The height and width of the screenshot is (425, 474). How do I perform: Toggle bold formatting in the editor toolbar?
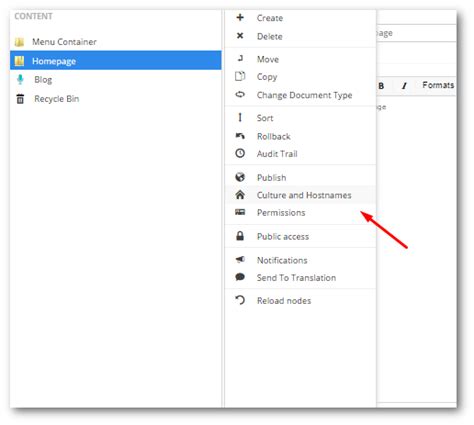click(x=381, y=86)
